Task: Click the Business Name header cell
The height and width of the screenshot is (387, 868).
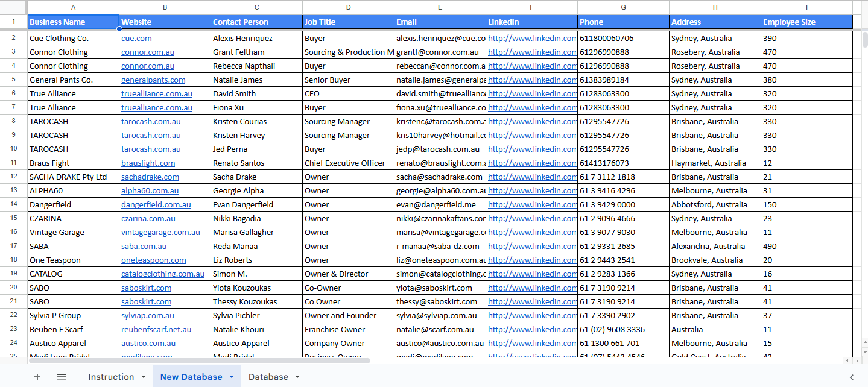Action: click(x=74, y=22)
